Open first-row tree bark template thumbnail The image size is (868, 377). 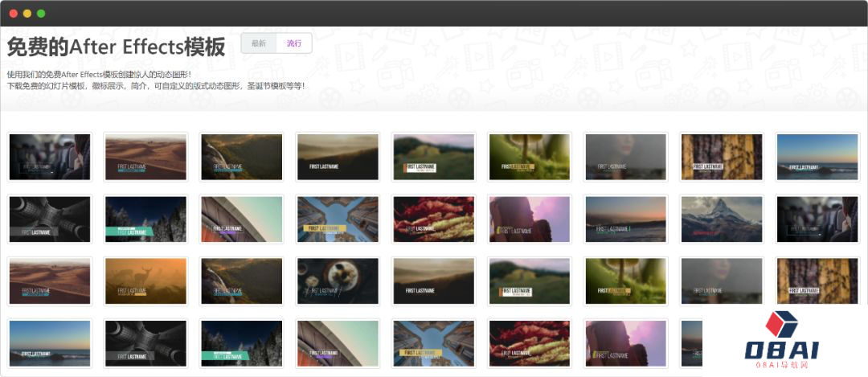[x=721, y=158]
